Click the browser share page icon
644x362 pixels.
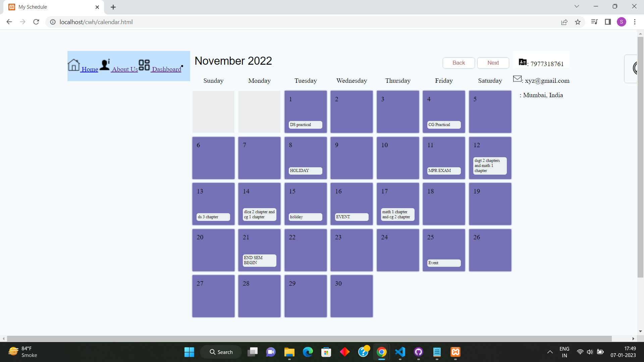(564, 22)
